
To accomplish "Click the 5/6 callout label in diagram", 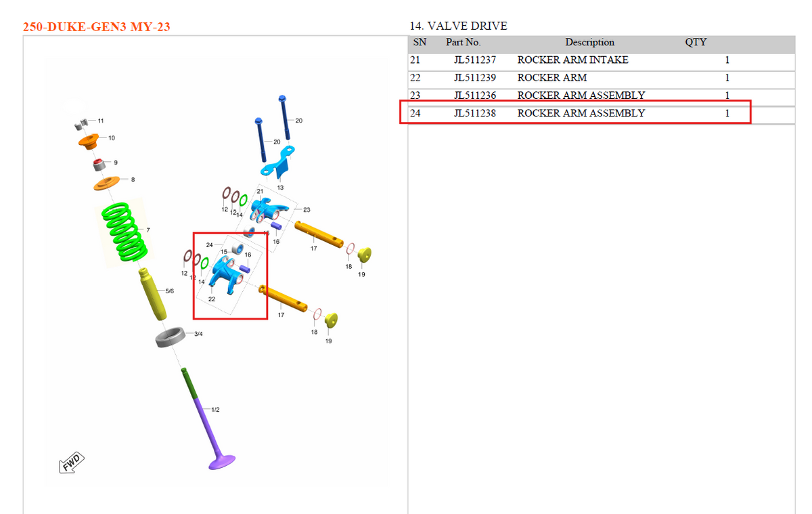I will click(169, 291).
